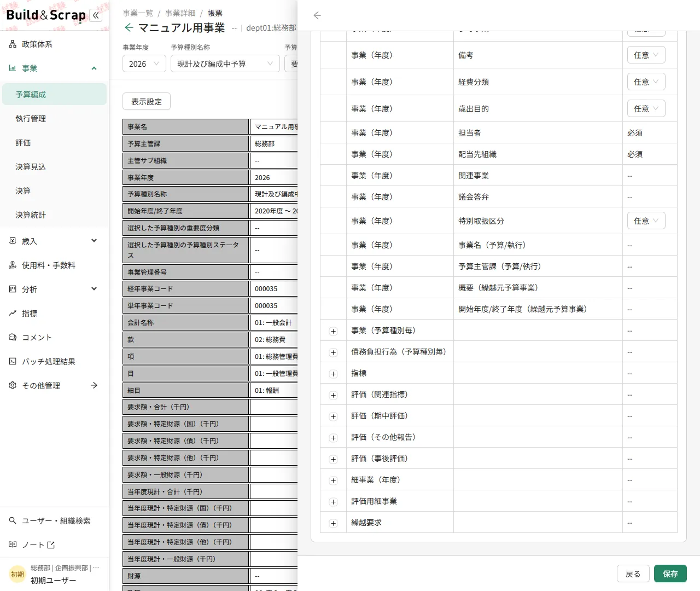Select 決算統計 in sidebar

(54, 215)
